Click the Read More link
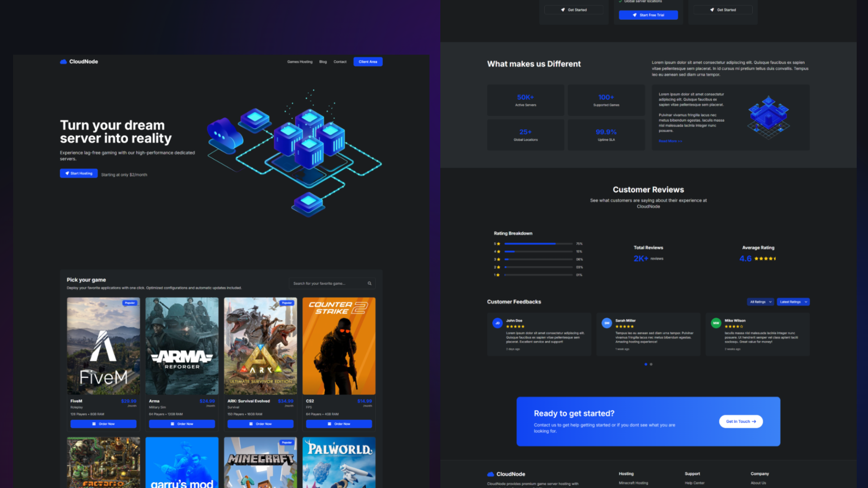This screenshot has height=488, width=868. pos(670,141)
